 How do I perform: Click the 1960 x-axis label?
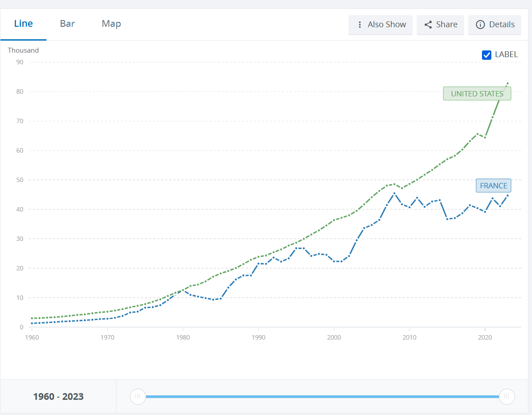(32, 337)
